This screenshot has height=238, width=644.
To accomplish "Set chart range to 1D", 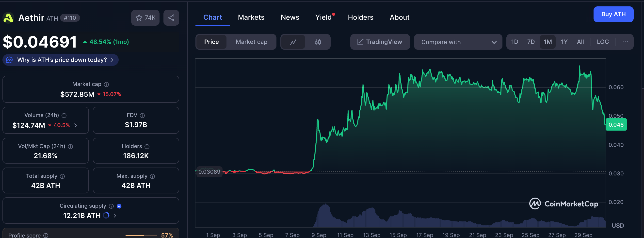I will [515, 42].
